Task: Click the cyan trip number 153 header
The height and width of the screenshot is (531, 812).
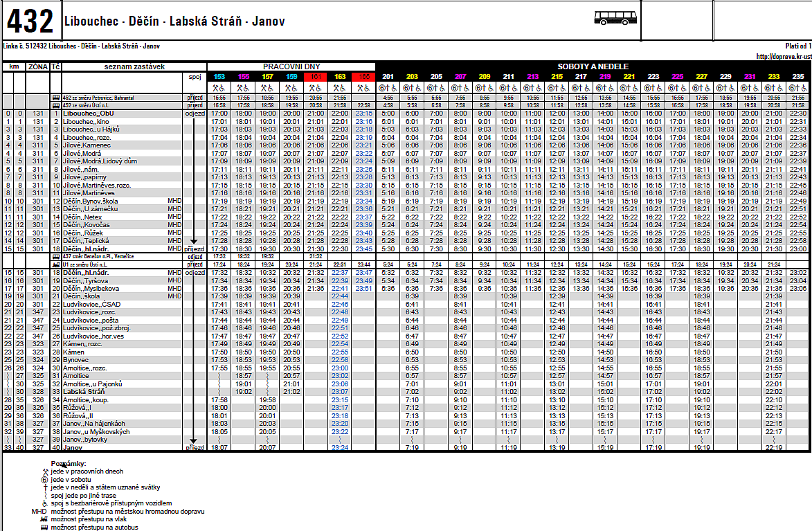Action: pyautogui.click(x=219, y=77)
